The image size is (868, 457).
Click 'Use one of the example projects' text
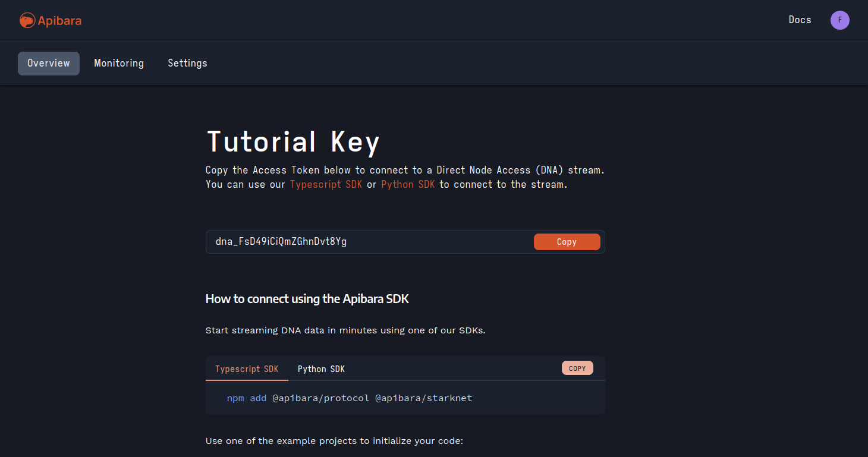(334, 441)
